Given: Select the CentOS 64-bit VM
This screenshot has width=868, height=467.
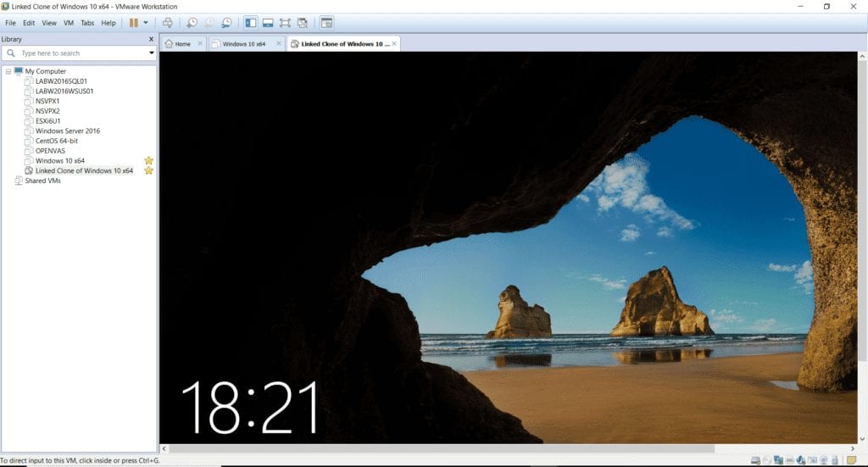Looking at the screenshot, I should (x=57, y=141).
